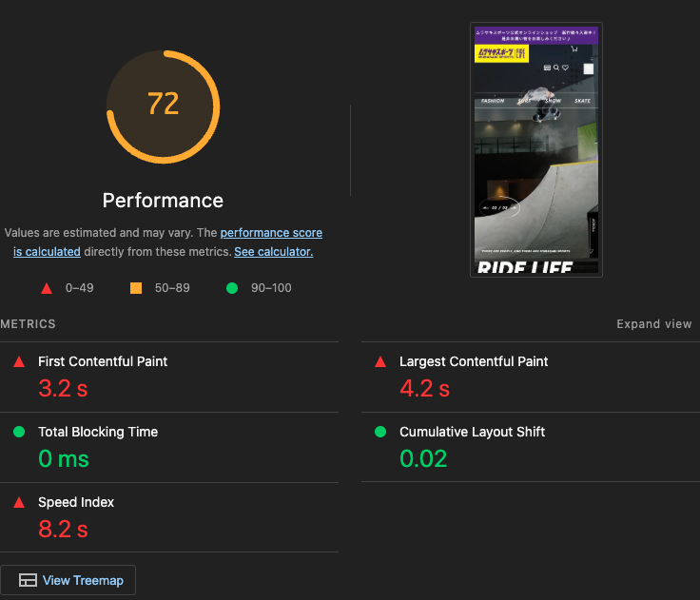Open the 'is calculated' link
700x600 pixels.
[x=47, y=252]
